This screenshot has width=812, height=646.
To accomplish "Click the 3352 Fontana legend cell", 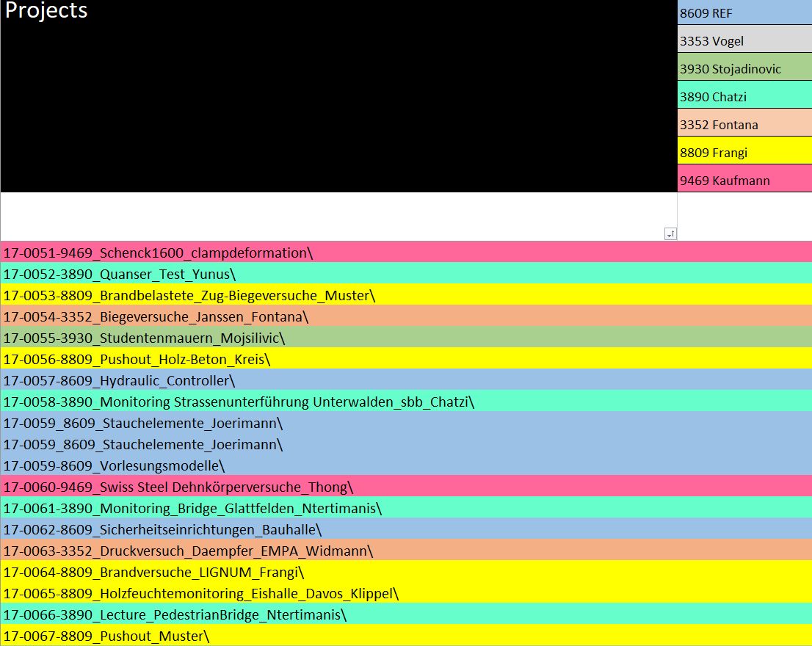I will click(x=744, y=123).
